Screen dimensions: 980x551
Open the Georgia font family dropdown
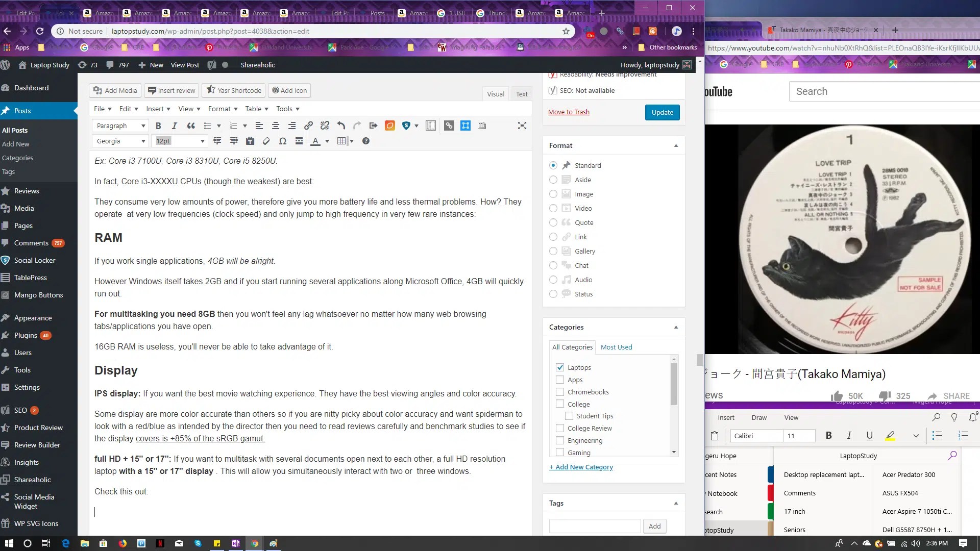click(x=120, y=141)
